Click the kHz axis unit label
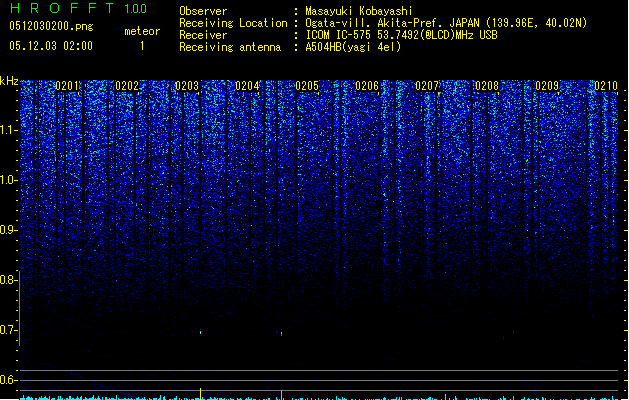Viewport: 629px width, 400px height. tap(9, 81)
